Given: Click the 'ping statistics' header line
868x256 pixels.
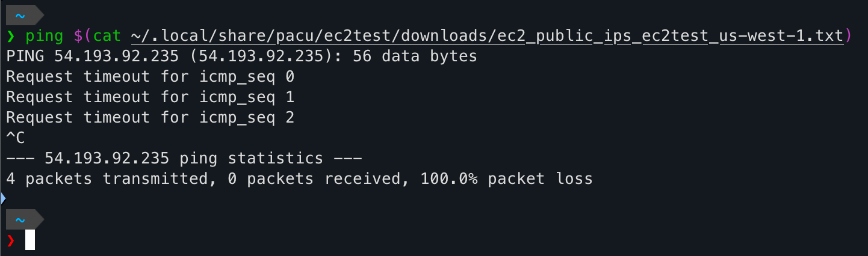Looking at the screenshot, I should point(184,159).
